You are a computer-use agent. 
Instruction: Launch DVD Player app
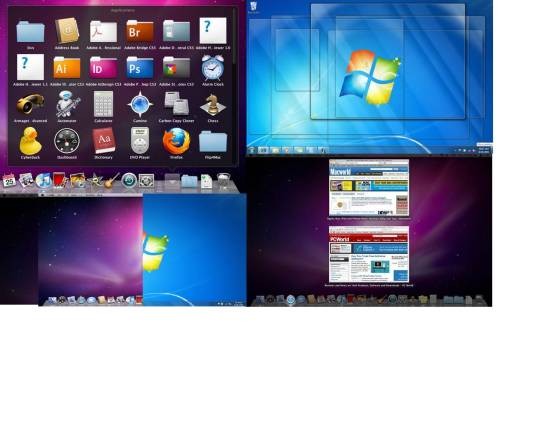click(x=140, y=141)
